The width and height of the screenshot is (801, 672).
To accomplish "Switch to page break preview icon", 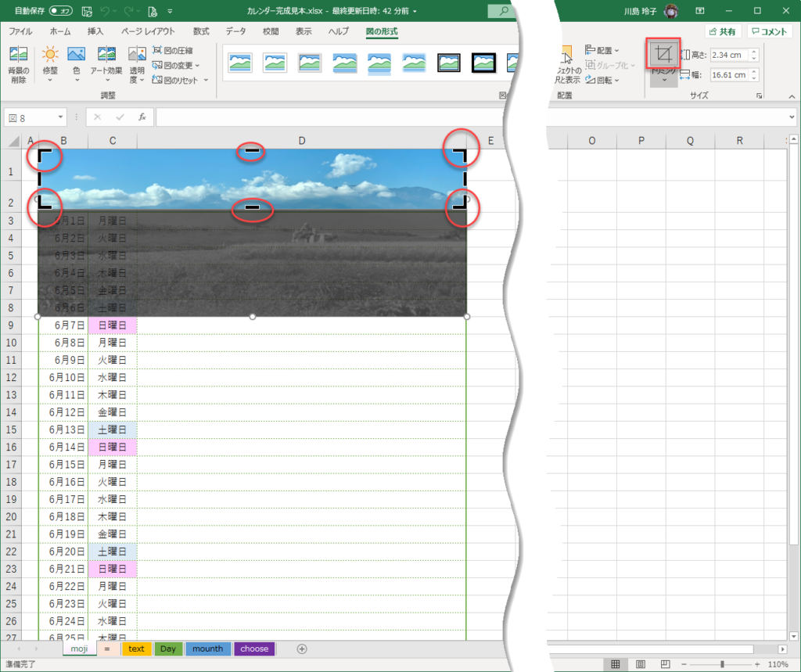I will click(665, 664).
